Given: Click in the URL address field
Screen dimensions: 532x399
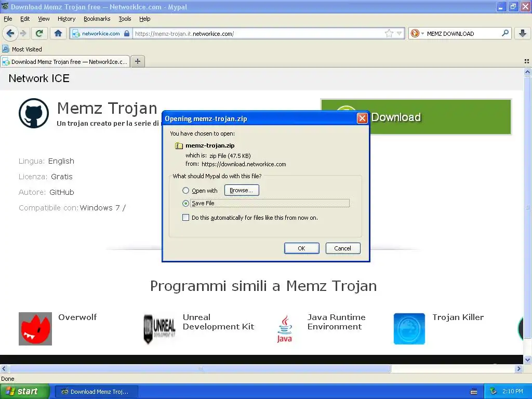Looking at the screenshot, I should click(x=259, y=33).
